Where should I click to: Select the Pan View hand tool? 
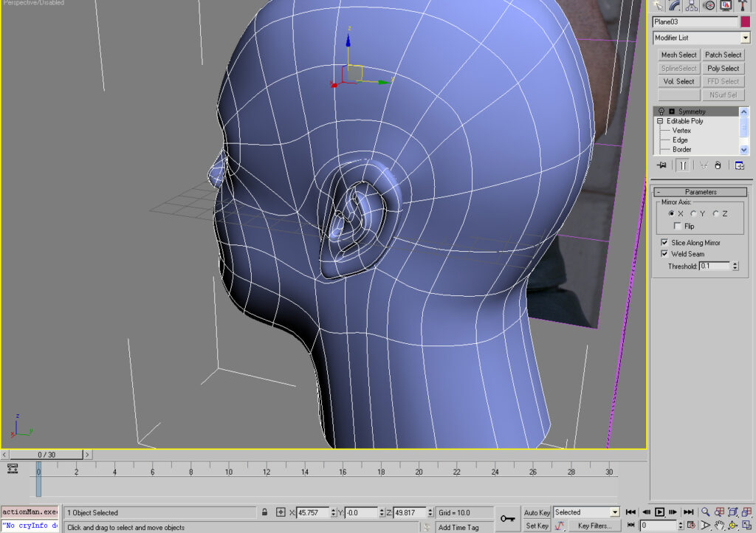pyautogui.click(x=719, y=526)
